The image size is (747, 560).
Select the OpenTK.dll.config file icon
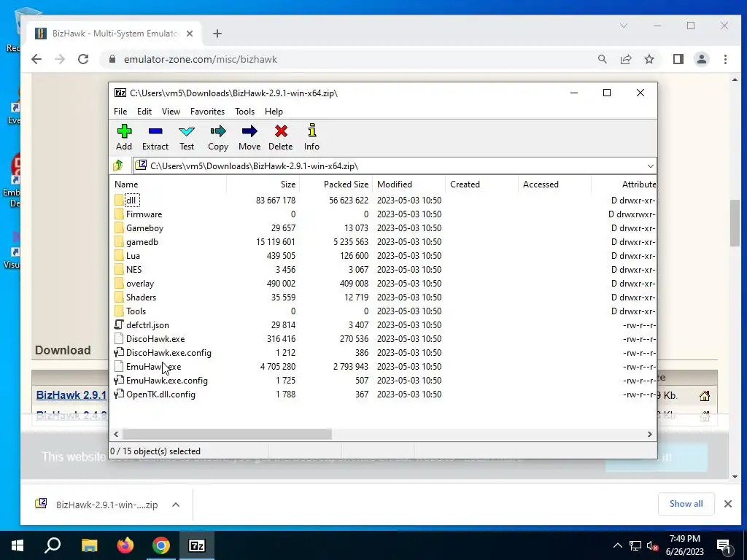coord(119,394)
